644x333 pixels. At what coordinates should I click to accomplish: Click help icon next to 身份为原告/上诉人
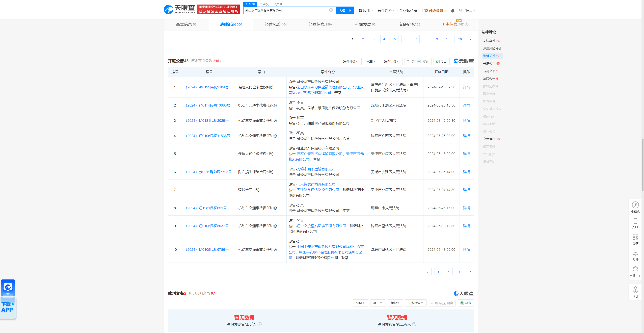coord(259,324)
